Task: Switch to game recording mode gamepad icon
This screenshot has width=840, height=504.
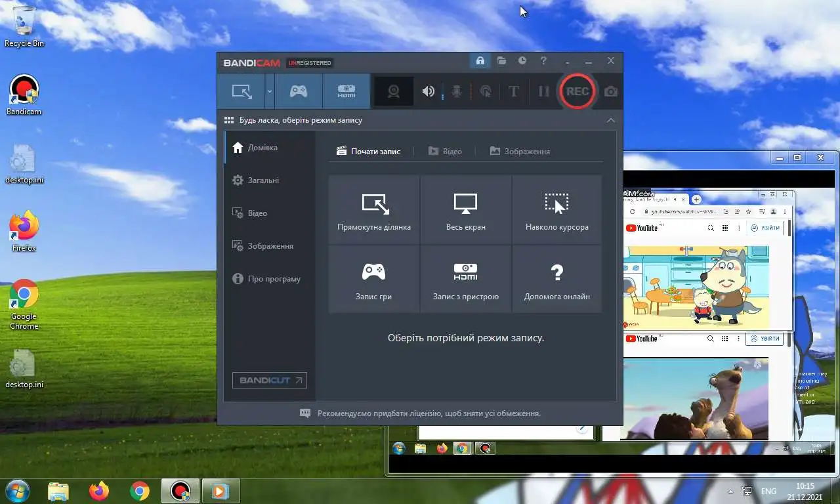Action: [299, 91]
